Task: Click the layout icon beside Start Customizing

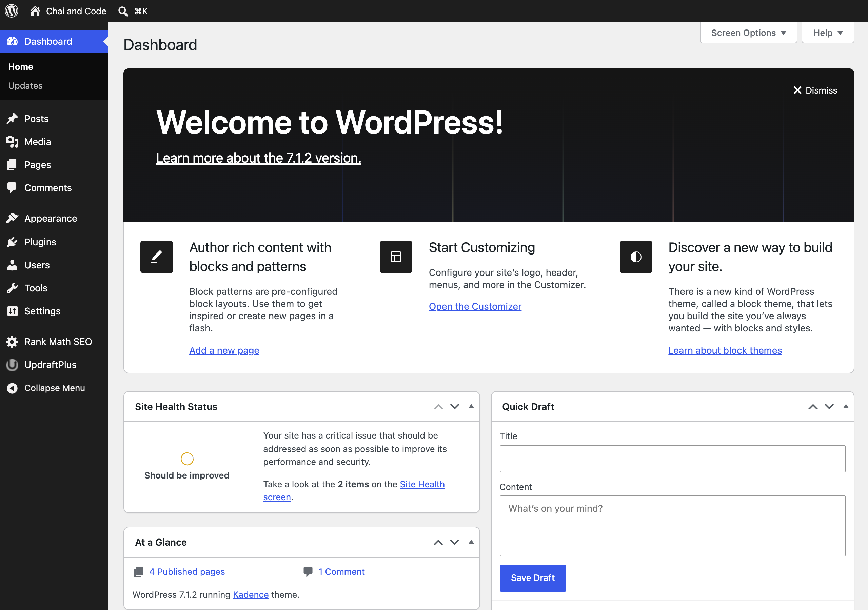Action: click(x=396, y=257)
